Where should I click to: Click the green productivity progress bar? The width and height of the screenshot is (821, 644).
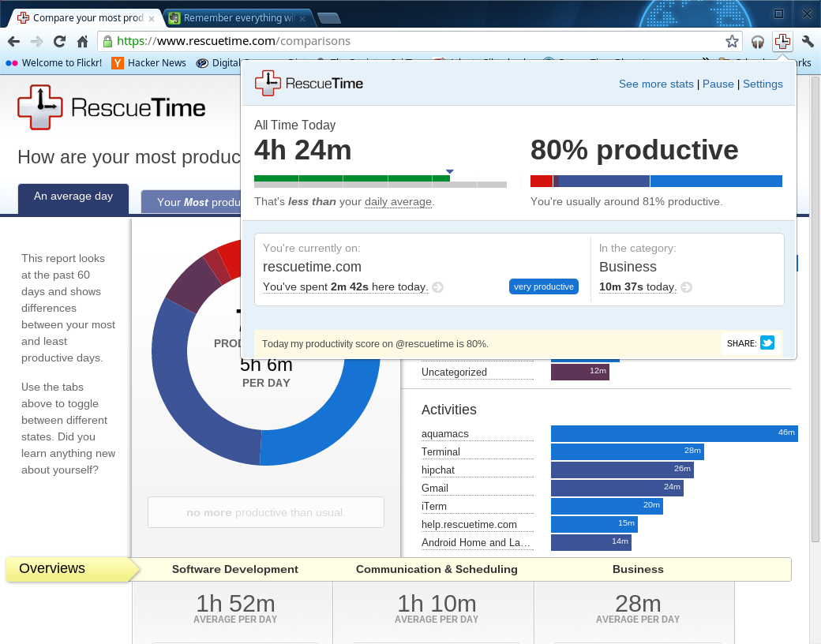[x=351, y=178]
